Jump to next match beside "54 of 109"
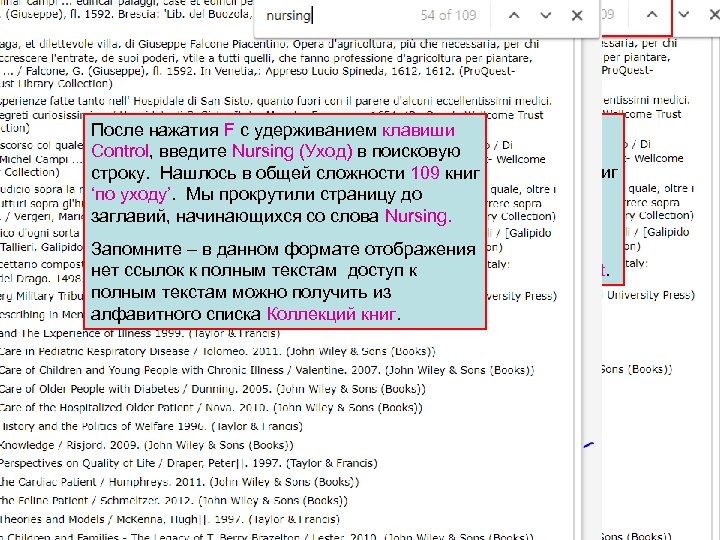Screen dimensions: 720x540 pyautogui.click(x=546, y=16)
